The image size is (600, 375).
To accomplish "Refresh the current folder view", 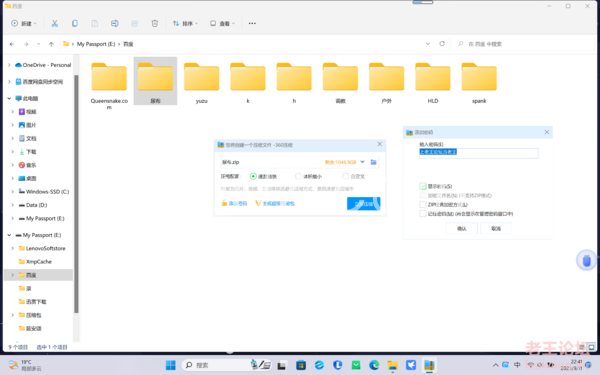I will point(442,44).
